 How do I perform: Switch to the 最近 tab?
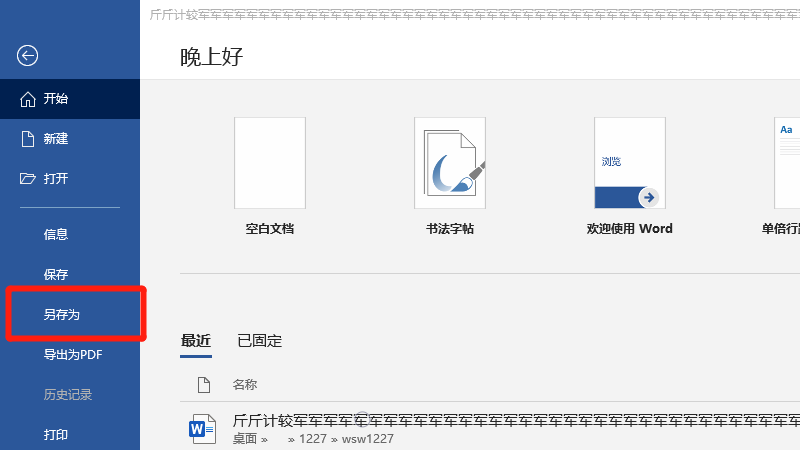[196, 341]
